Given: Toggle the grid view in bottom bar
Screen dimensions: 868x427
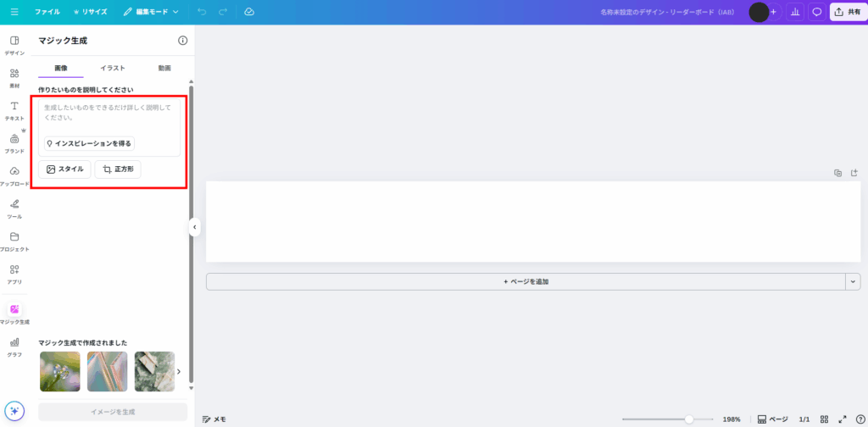Looking at the screenshot, I should coord(824,419).
